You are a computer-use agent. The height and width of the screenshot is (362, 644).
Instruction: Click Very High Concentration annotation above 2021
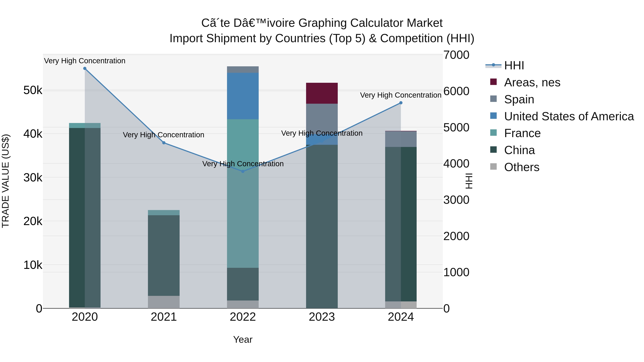pyautogui.click(x=164, y=135)
